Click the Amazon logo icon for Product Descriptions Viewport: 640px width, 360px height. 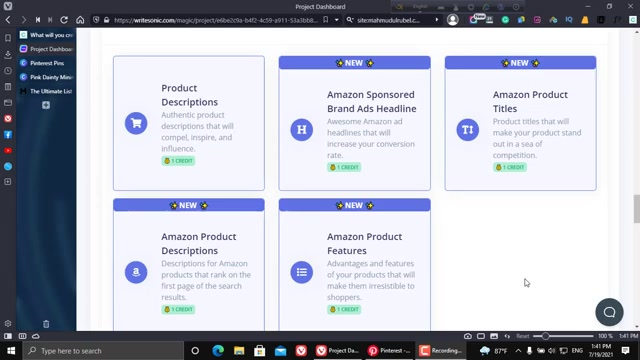tap(136, 272)
